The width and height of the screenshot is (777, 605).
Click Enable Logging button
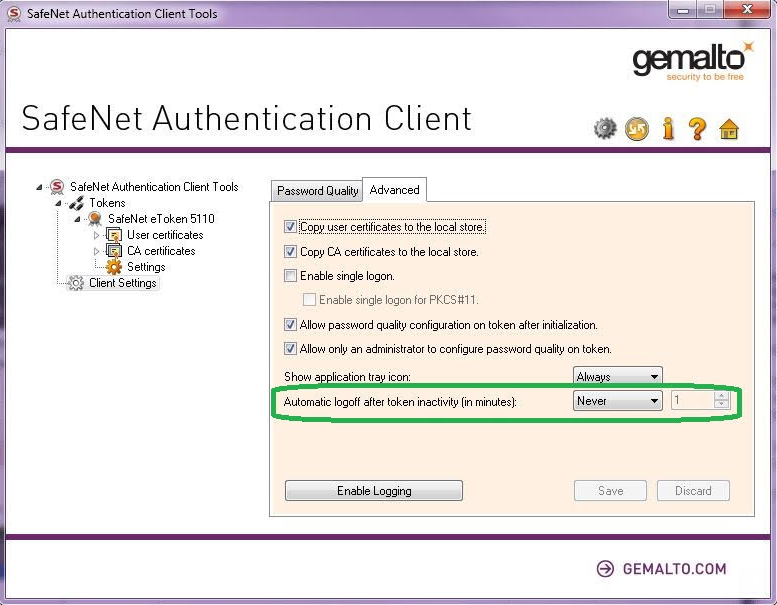pos(374,491)
